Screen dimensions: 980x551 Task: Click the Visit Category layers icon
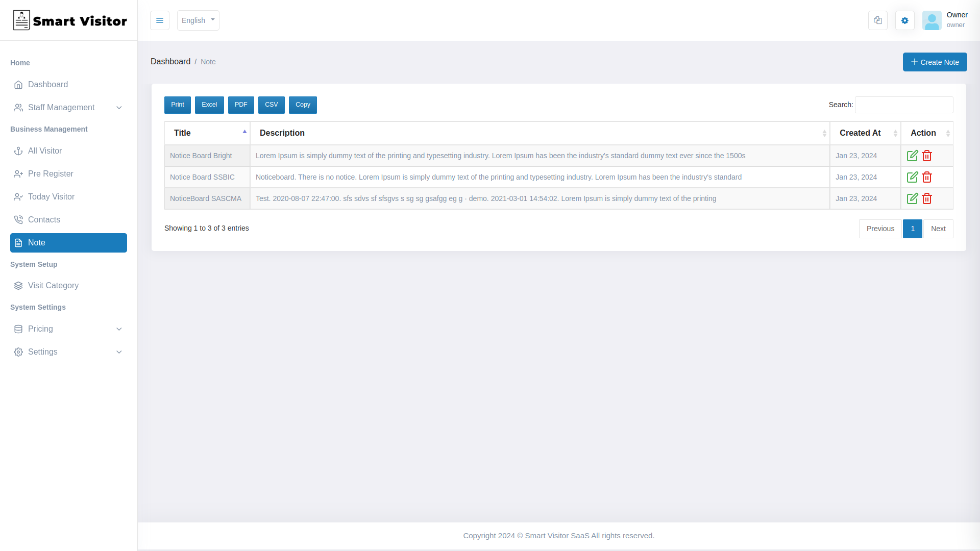[19, 286]
